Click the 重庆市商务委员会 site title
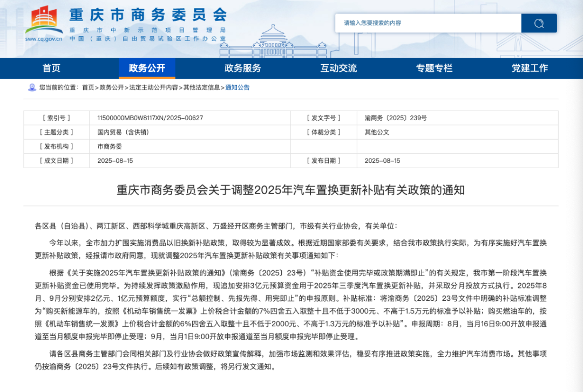This screenshot has height=392, width=583. [x=148, y=15]
